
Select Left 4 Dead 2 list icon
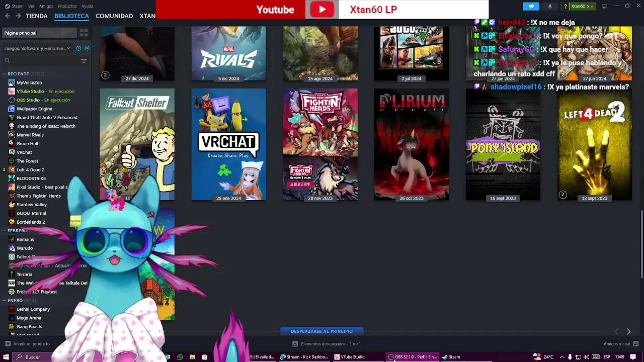point(12,169)
